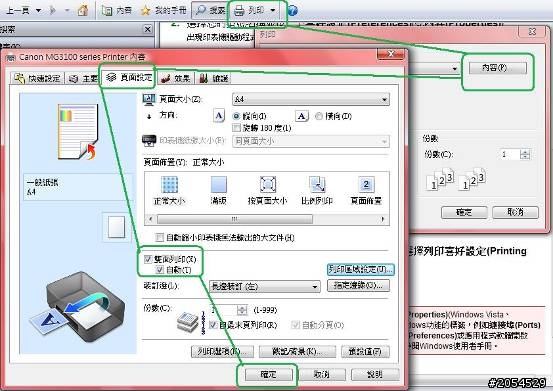The height and width of the screenshot is (391, 553).
Task: Click the landscape orientation A icon
Action: [302, 116]
